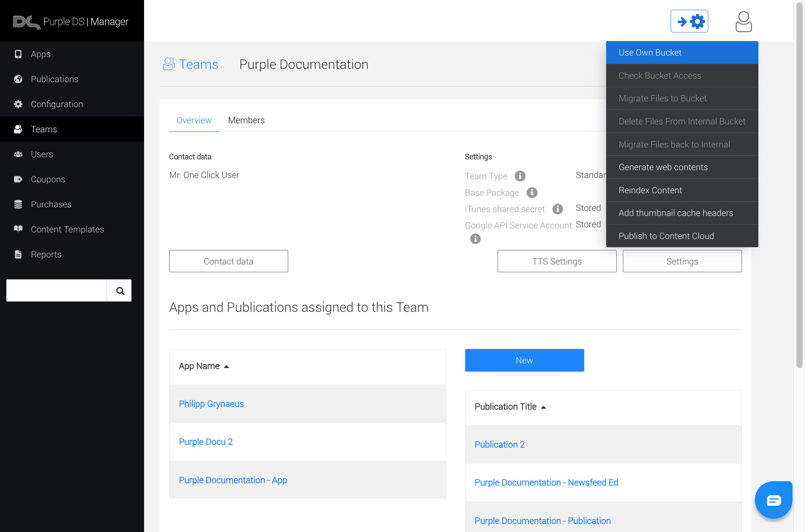Show info for Team Type
Viewport: 805px width, 532px height.
[520, 176]
